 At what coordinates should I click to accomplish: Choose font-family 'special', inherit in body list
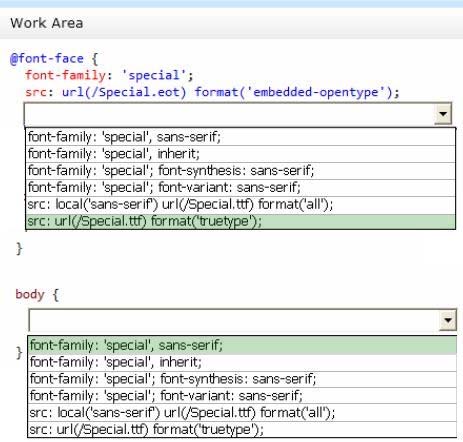[x=242, y=362]
